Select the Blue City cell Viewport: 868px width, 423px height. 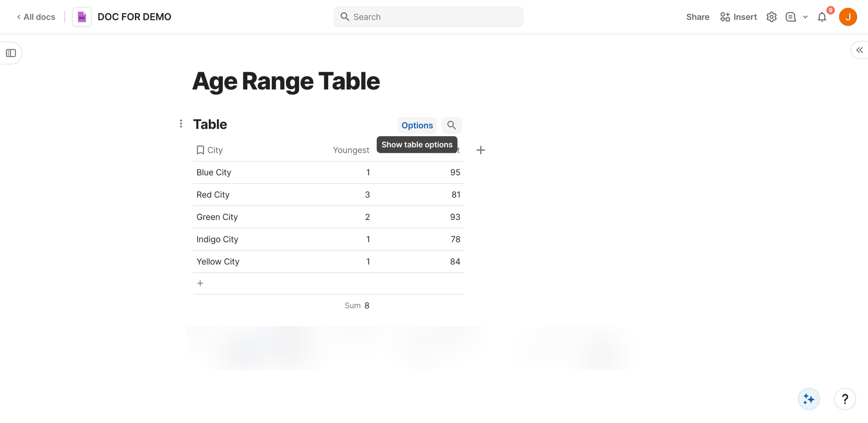coord(214,173)
